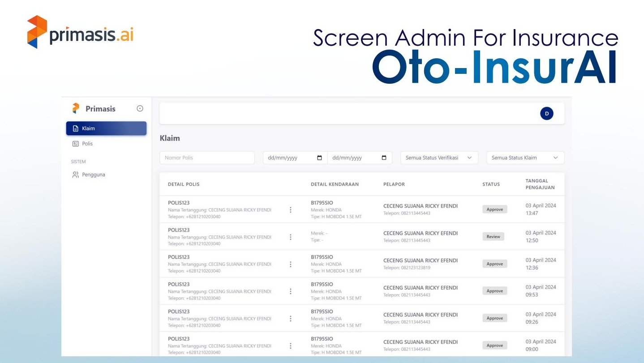Open the end date calendar picker icon

pyautogui.click(x=384, y=158)
